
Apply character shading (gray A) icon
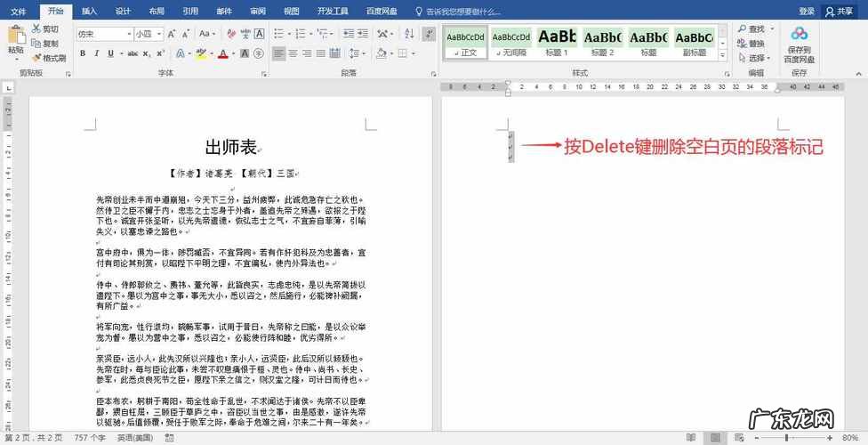[245, 53]
